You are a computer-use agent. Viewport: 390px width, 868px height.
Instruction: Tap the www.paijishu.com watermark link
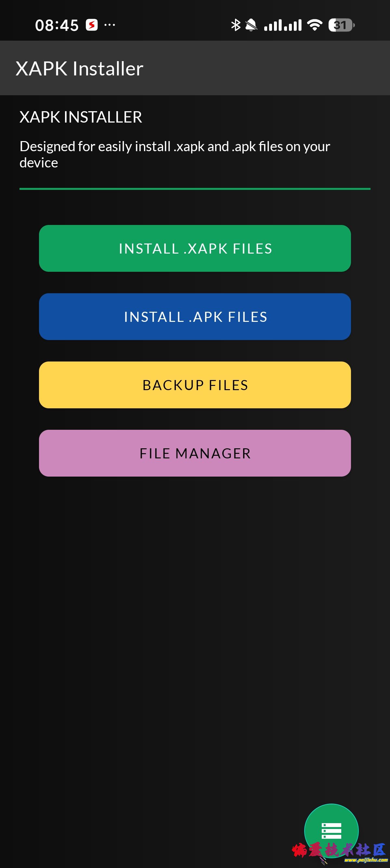coord(366,860)
